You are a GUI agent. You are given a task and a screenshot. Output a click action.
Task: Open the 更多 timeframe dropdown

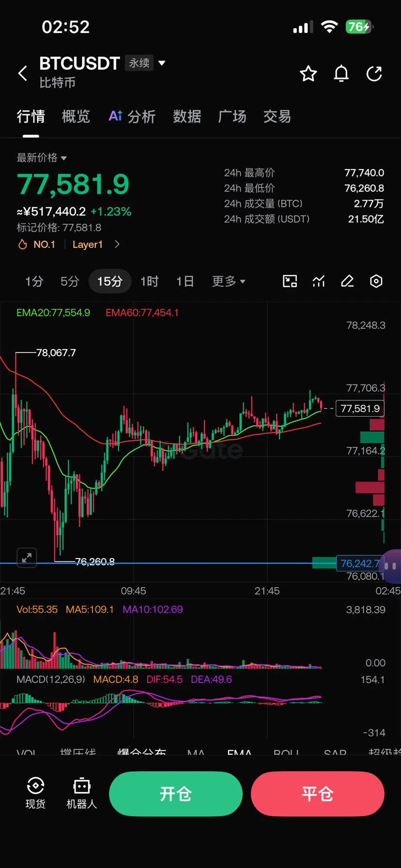229,281
